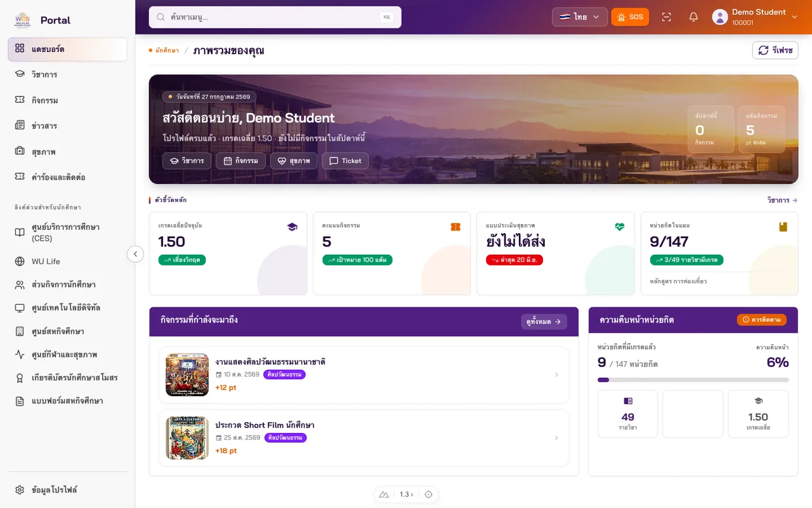Screen dimensions: 812x508
Task: Click the รีเฟรช refresh button
Action: pos(775,50)
